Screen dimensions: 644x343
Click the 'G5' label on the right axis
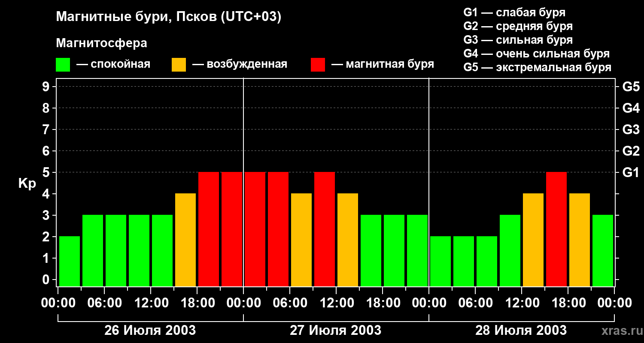(x=631, y=87)
